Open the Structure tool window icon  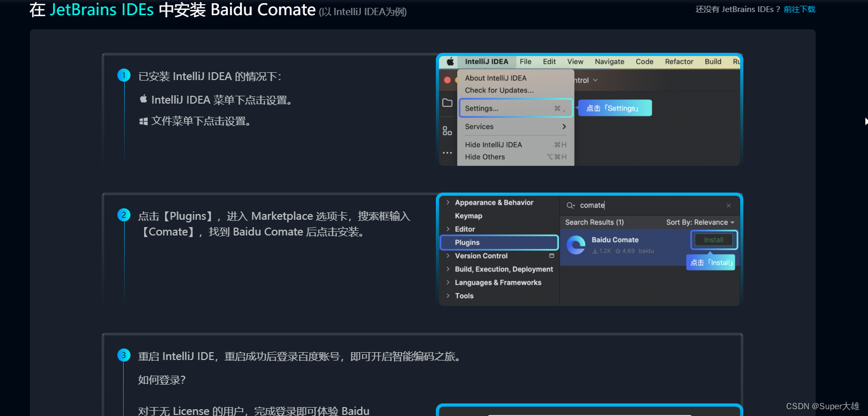[447, 131]
